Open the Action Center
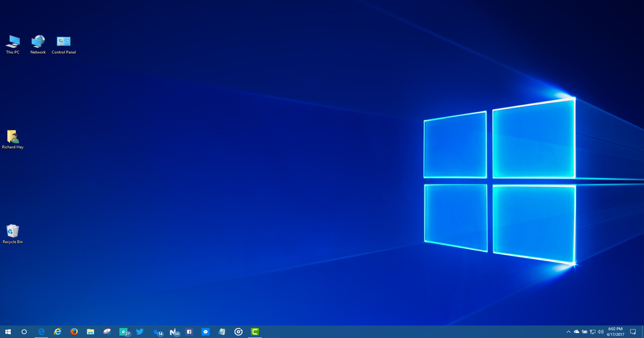This screenshot has width=644, height=338. click(633, 332)
